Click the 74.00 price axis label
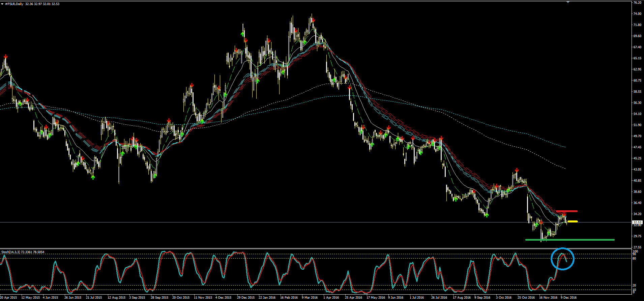This screenshot has height=301, width=644. 637,14
